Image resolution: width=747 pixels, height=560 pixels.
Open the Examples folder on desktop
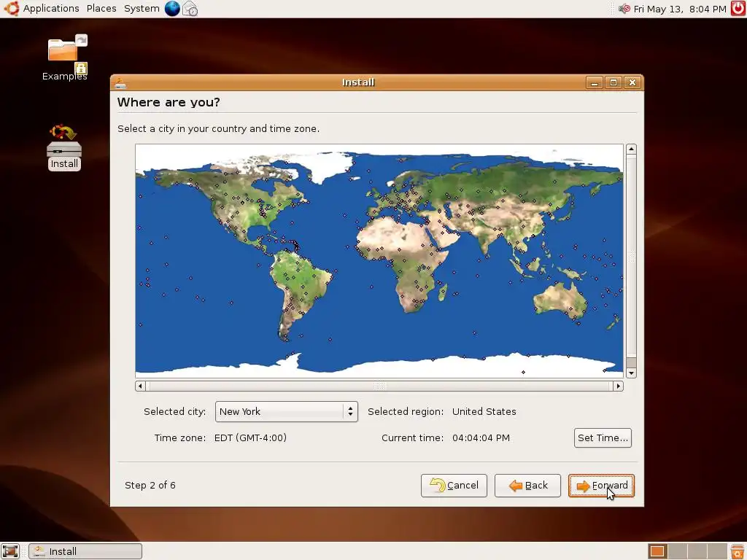[x=65, y=57]
